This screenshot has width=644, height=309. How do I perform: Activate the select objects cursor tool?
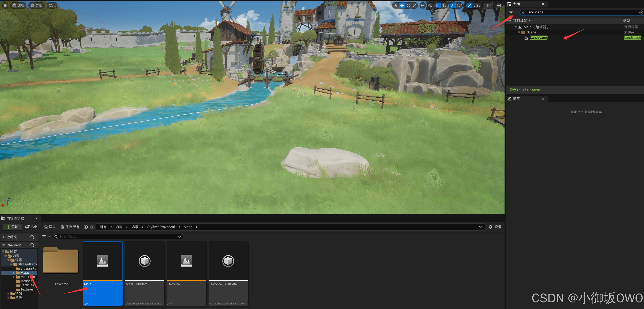(x=396, y=5)
